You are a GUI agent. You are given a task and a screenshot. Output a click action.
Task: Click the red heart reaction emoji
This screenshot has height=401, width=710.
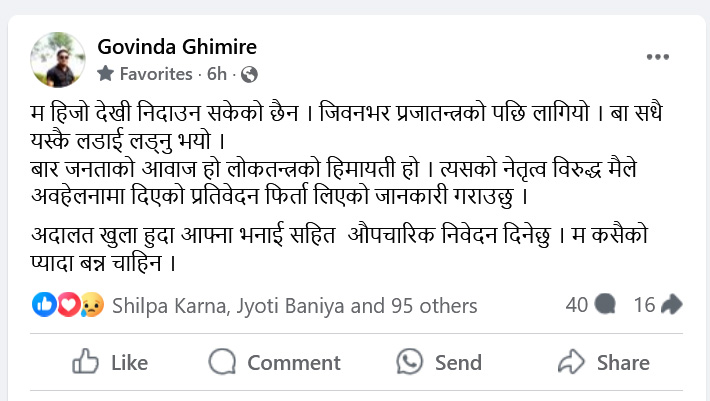tap(67, 304)
